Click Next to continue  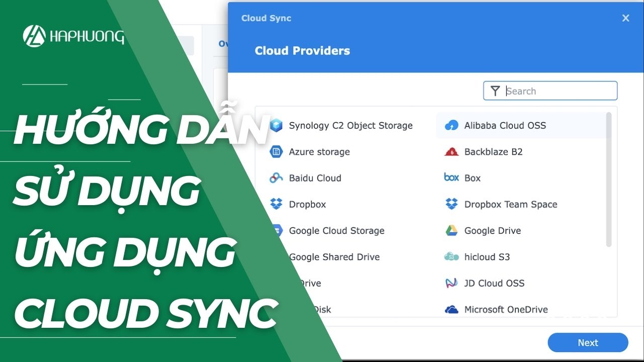pos(588,342)
